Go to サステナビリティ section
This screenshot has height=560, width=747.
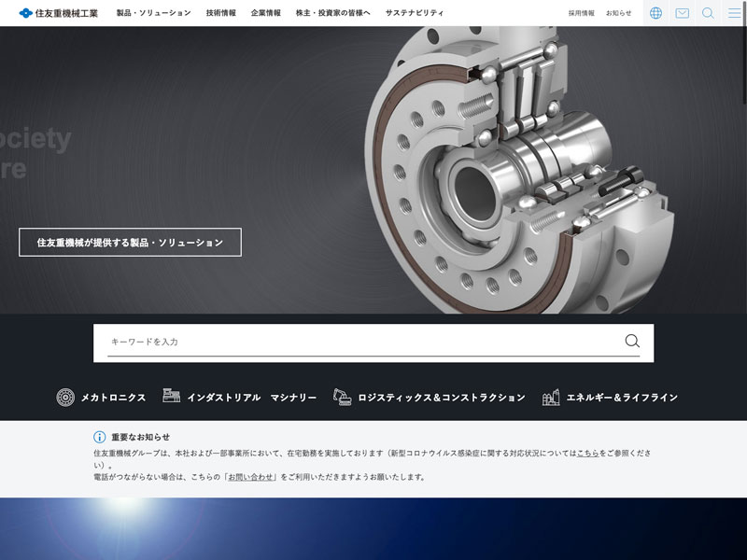tap(415, 13)
